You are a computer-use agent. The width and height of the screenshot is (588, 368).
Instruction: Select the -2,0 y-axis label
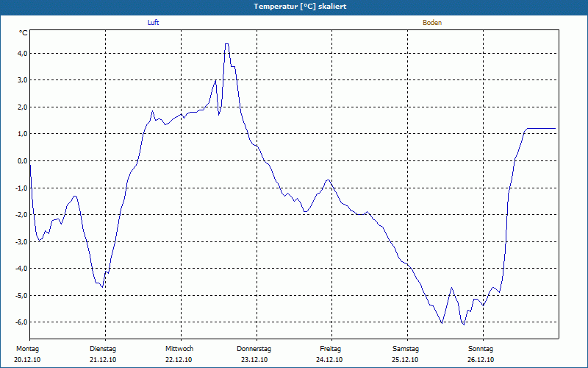(21, 214)
